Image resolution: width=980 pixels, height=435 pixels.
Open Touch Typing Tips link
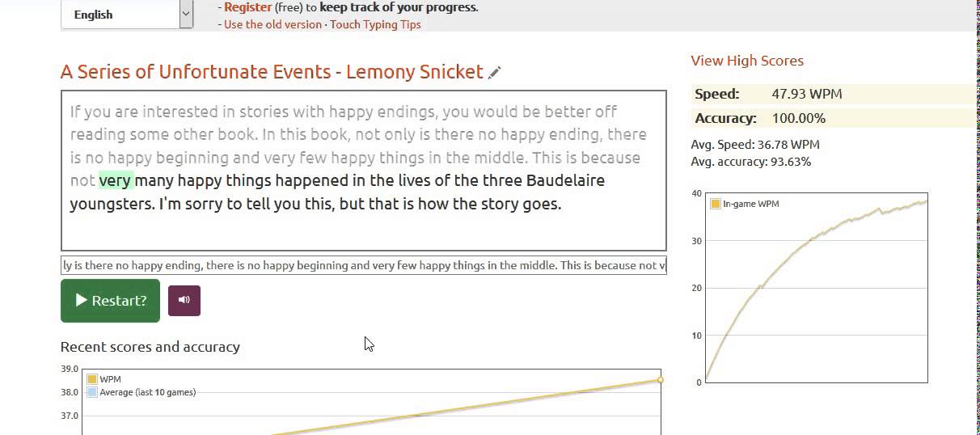pyautogui.click(x=375, y=24)
